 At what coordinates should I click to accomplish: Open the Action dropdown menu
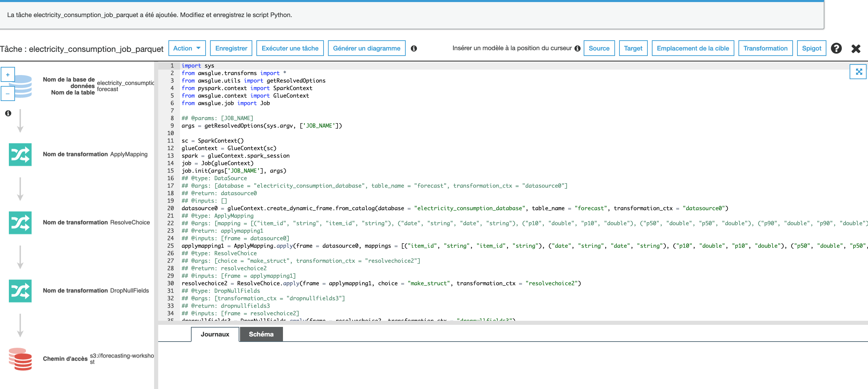coord(187,48)
